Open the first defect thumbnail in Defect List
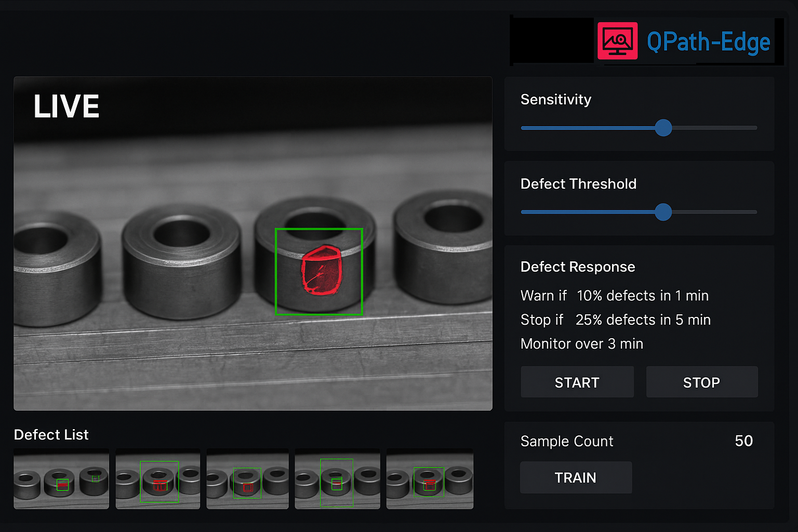Image resolution: width=798 pixels, height=532 pixels. tap(61, 478)
